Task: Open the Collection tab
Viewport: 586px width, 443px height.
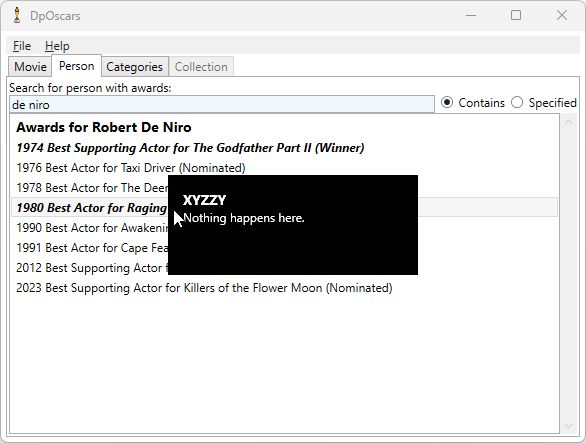Action: 201,67
